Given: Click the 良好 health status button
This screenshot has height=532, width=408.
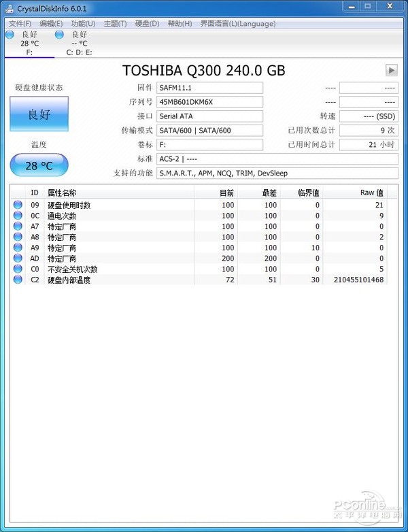Looking at the screenshot, I should tap(39, 114).
